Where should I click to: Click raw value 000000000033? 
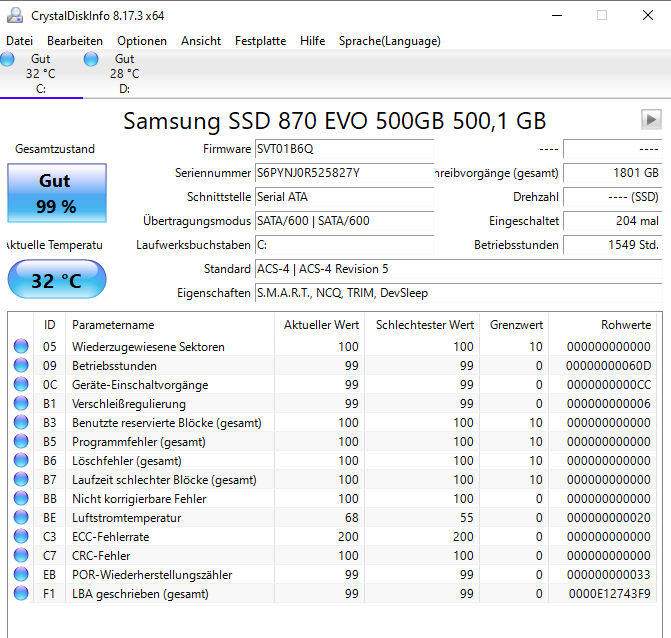coord(609,575)
